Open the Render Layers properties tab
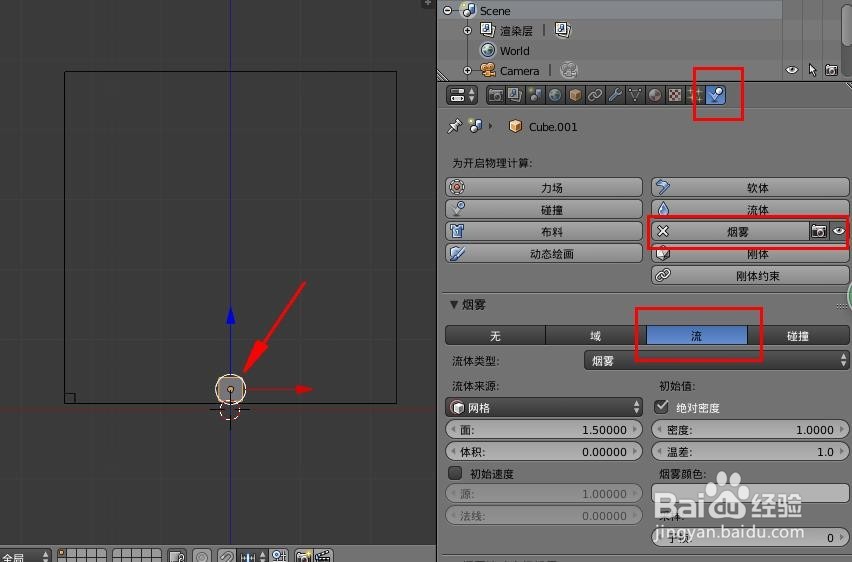The width and height of the screenshot is (852, 562). (515, 96)
